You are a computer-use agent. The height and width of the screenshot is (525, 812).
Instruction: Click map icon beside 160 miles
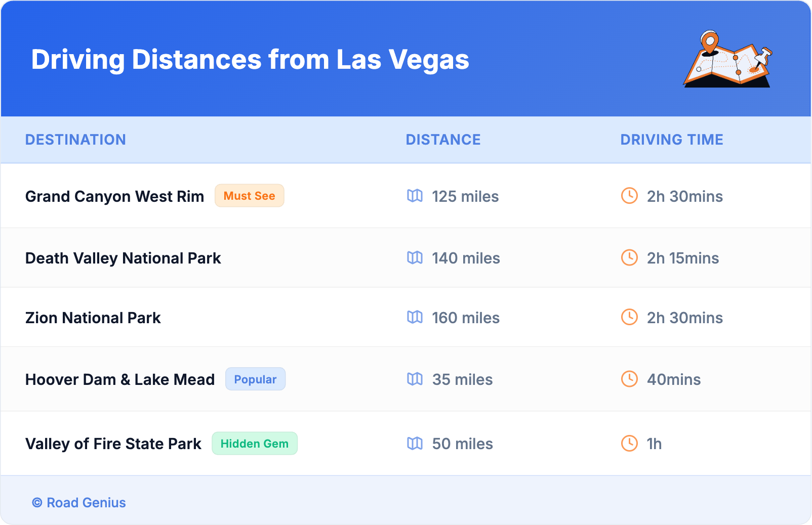tap(415, 317)
